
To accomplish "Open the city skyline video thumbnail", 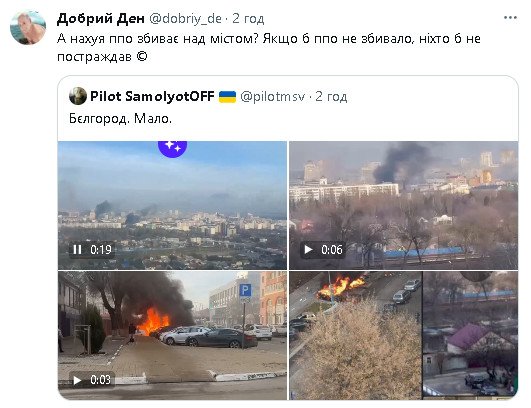I will tap(172, 205).
